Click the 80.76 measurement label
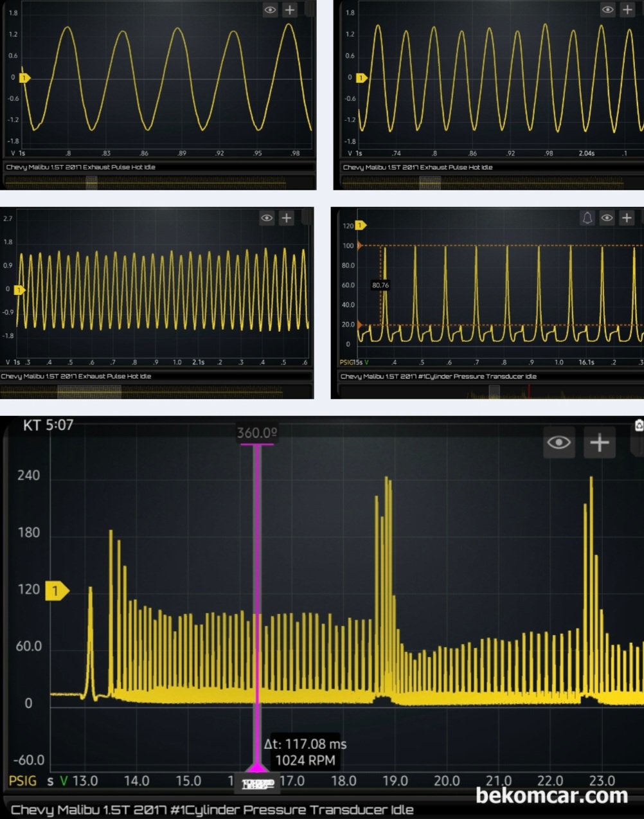Viewport: 644px width, 819px height. [x=380, y=285]
